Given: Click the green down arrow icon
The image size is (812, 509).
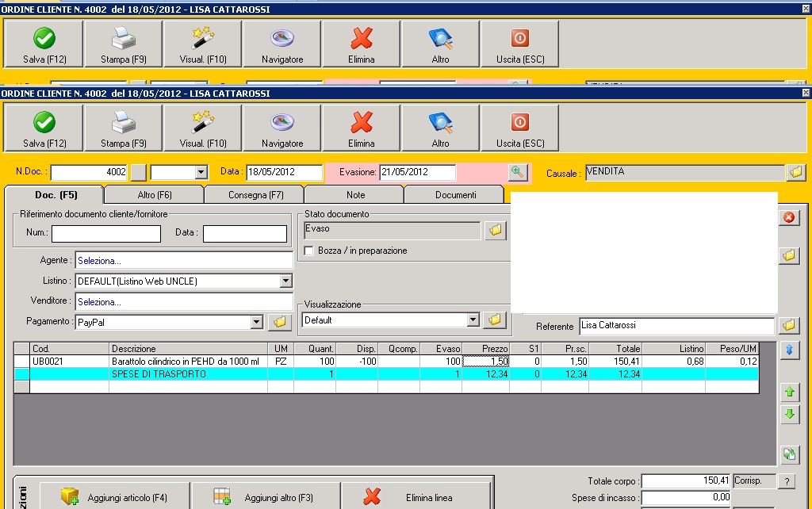Looking at the screenshot, I should coord(788,415).
